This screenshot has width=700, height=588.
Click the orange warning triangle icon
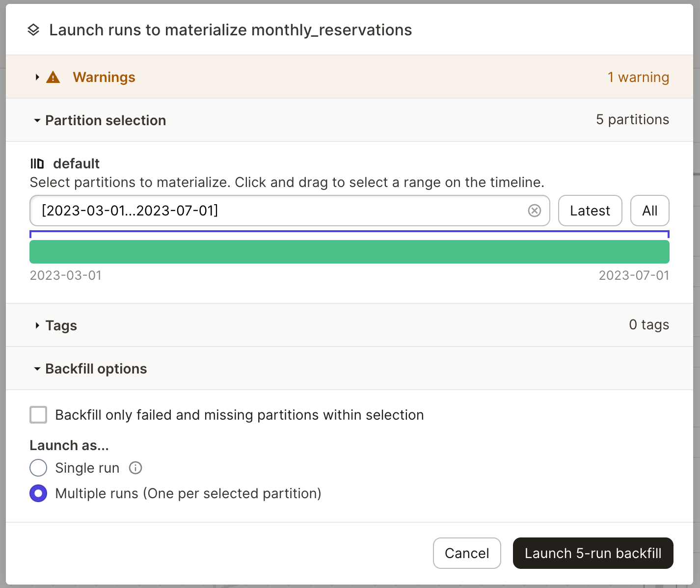[53, 77]
